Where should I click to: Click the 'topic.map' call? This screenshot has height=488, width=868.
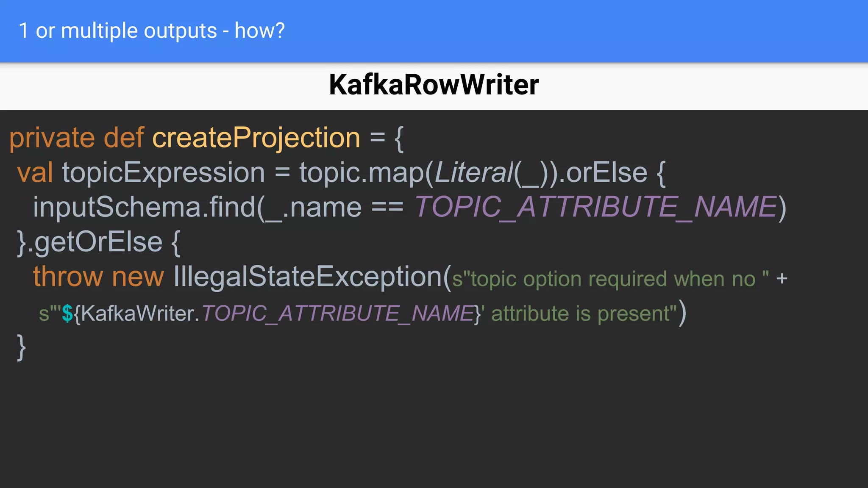[x=361, y=173]
